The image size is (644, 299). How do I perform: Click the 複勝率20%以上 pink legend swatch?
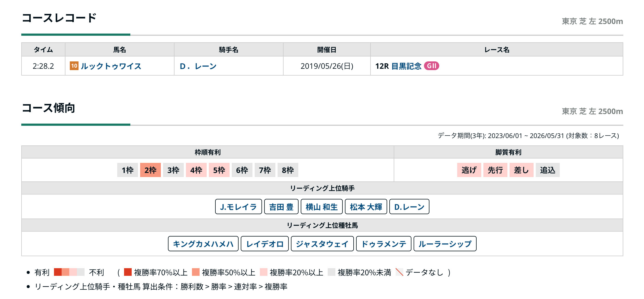click(x=264, y=272)
